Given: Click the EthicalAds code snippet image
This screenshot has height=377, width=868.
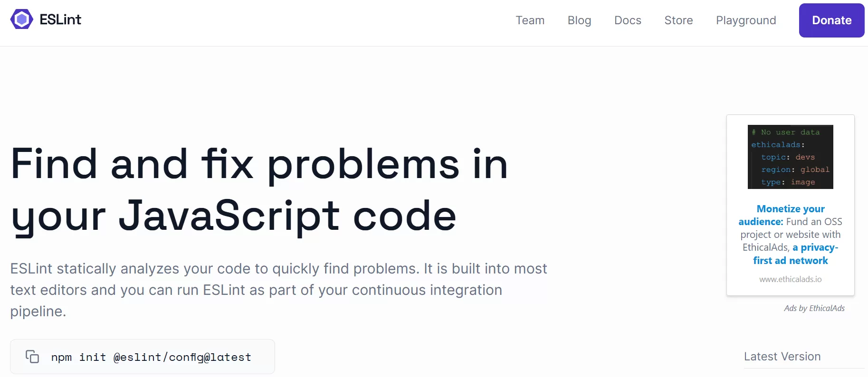Looking at the screenshot, I should tap(790, 157).
